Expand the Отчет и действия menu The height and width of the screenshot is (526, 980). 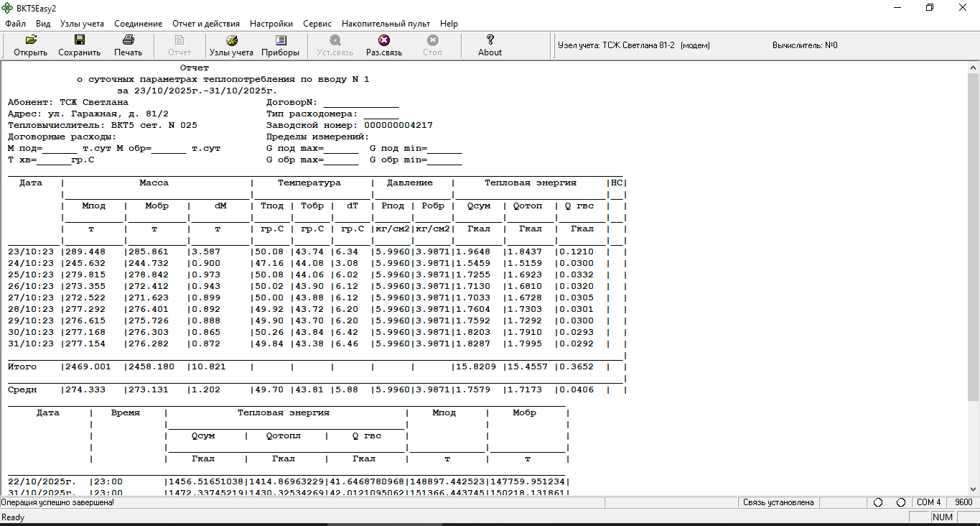(206, 24)
